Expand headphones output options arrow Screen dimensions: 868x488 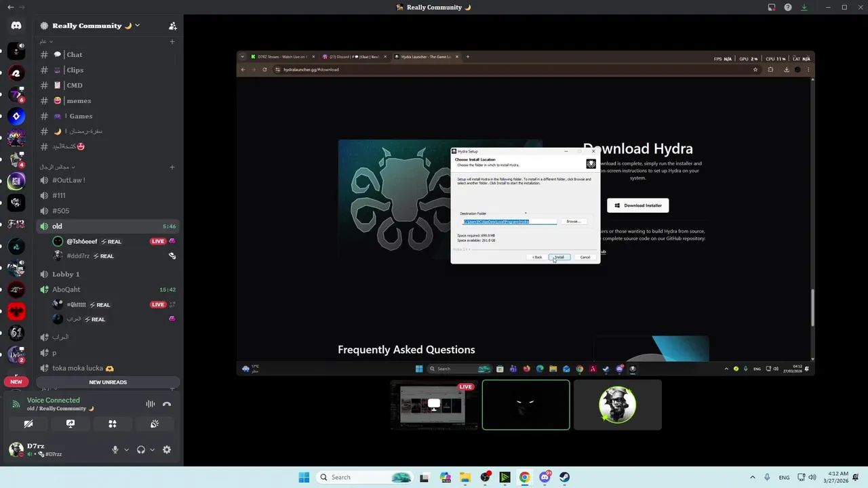pyautogui.click(x=152, y=449)
